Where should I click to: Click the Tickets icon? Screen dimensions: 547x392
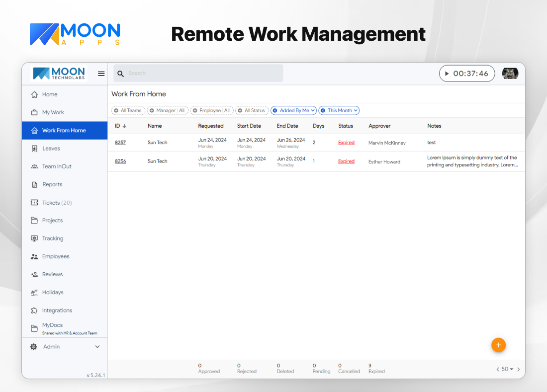(34, 202)
